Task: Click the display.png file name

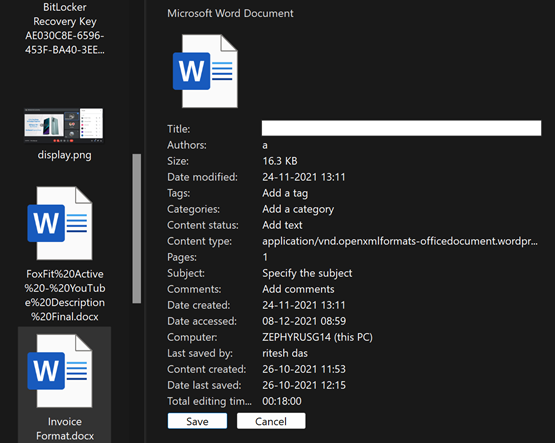Action: 65,155
